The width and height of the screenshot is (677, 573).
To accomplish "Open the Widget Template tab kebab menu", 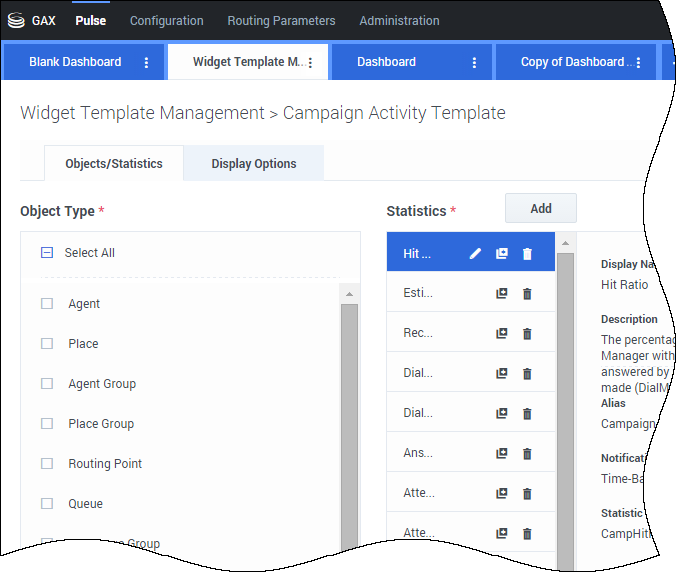I will pyautogui.click(x=310, y=62).
